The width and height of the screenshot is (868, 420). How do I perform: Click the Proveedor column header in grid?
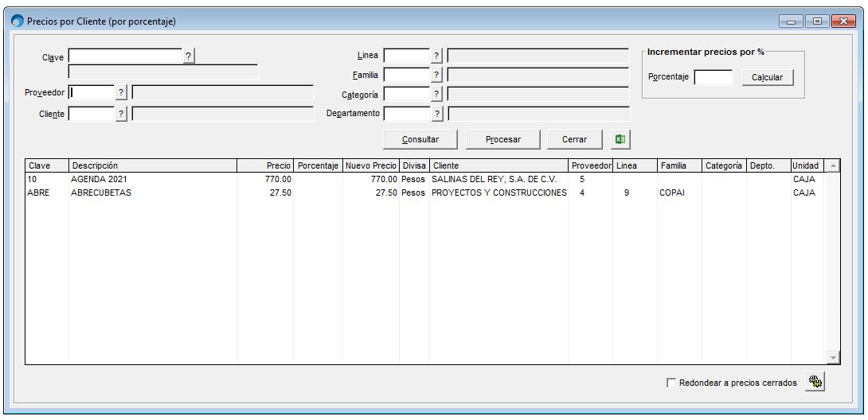coord(591,165)
